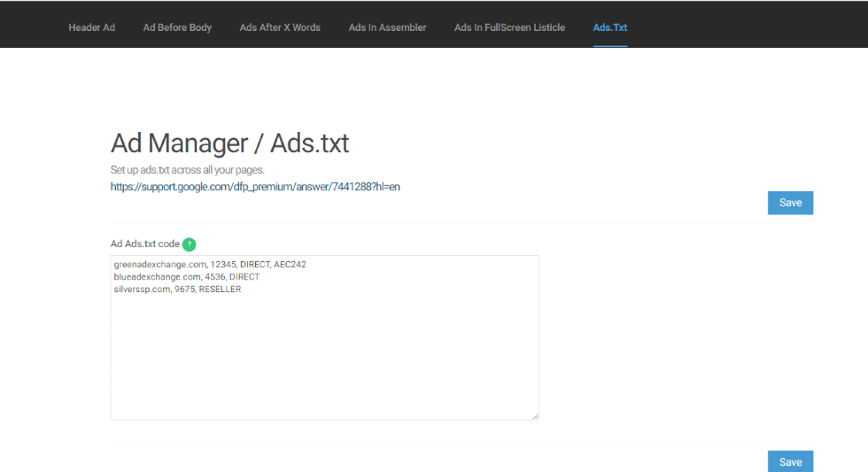Image resolution: width=868 pixels, height=472 pixels.
Task: Open Ads In FullScreen Listicle tab
Action: click(x=509, y=27)
